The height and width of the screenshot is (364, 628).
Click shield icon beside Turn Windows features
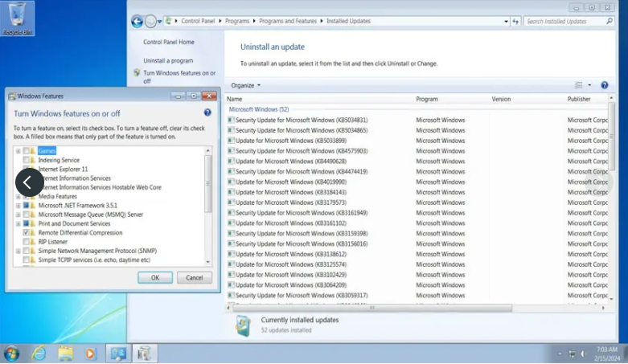pyautogui.click(x=137, y=73)
